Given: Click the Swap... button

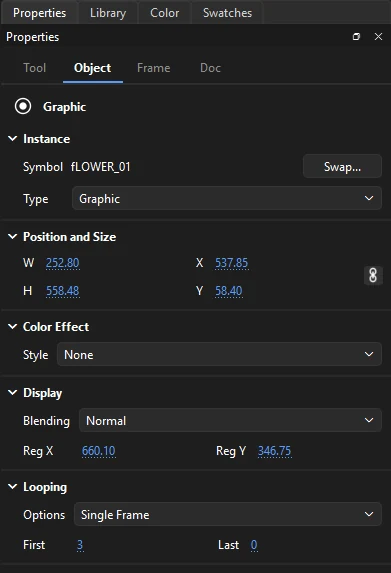Looking at the screenshot, I should pos(342,167).
